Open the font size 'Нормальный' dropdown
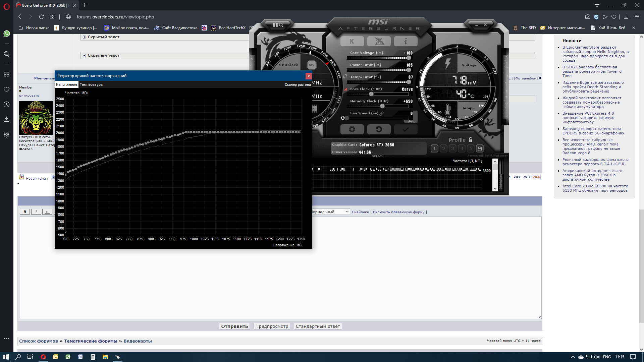Viewport: 644px width, 362px height. pos(330,212)
